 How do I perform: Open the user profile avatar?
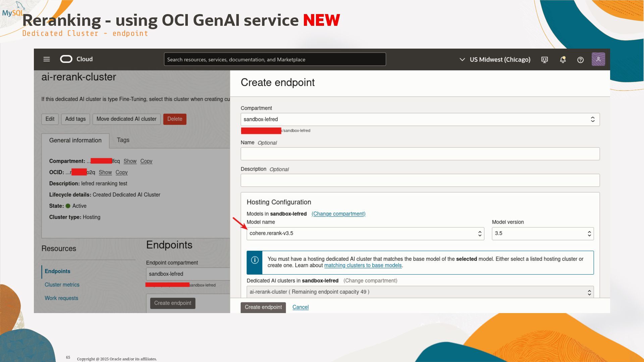click(x=598, y=59)
